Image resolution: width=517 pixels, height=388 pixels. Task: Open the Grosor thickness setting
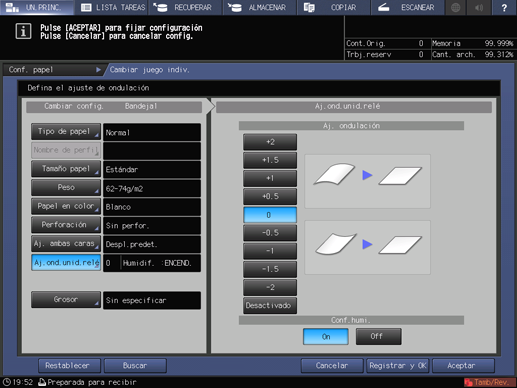click(66, 300)
